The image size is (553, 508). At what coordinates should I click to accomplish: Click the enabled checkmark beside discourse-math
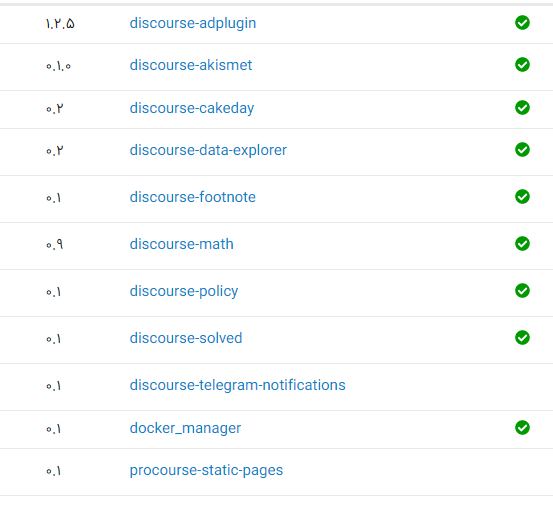coord(522,243)
